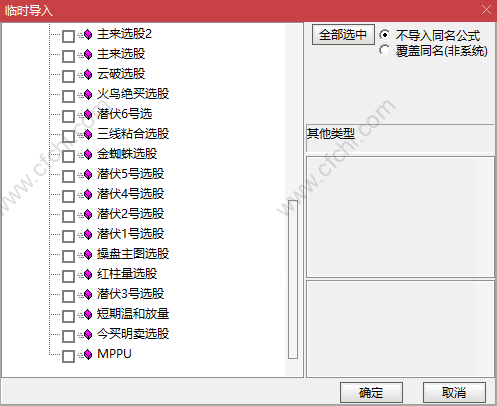The width and height of the screenshot is (497, 406).
Task: Select the 红柱量选股 tree item
Action: [127, 274]
